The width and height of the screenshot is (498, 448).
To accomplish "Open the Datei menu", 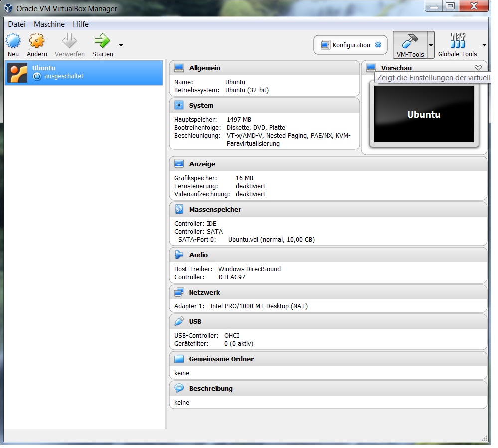I will point(17,24).
